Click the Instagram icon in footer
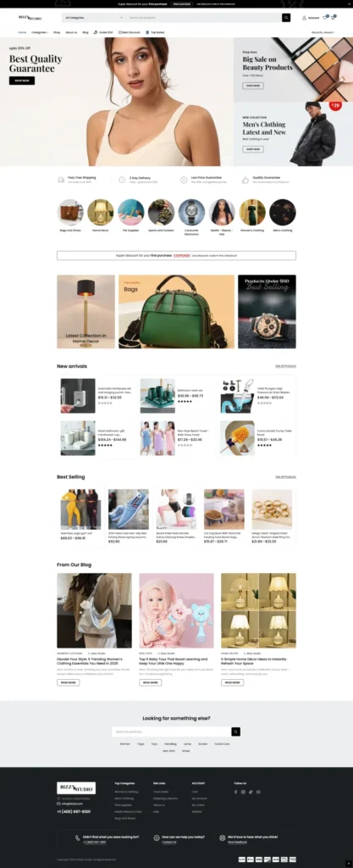Screen dimensions: 353x868 (243, 793)
